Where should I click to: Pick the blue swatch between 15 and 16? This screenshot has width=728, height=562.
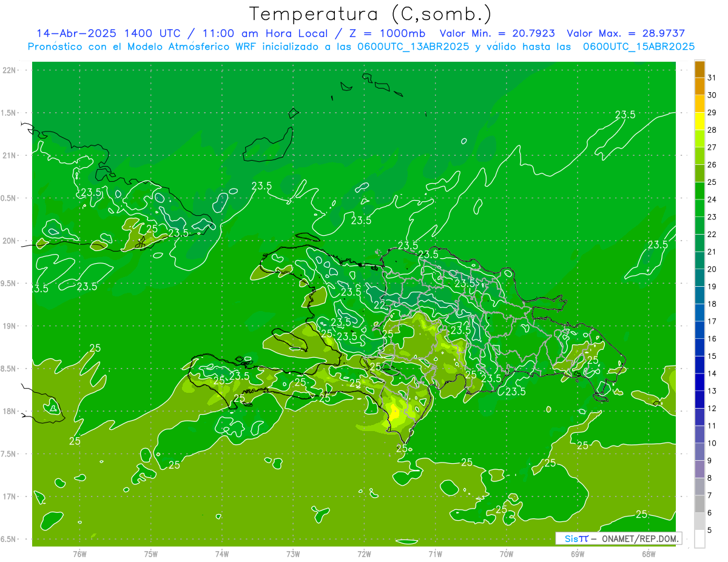(699, 347)
